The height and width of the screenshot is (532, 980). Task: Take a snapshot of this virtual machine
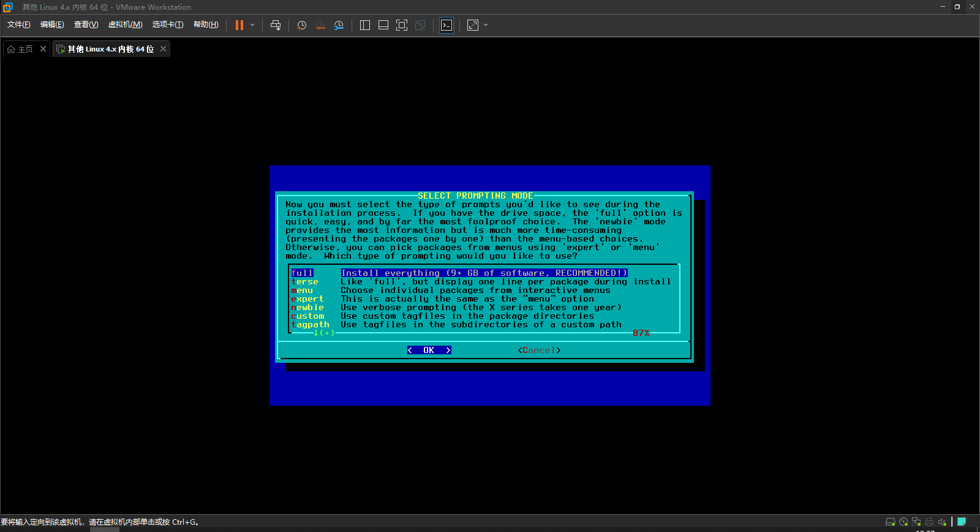click(301, 25)
